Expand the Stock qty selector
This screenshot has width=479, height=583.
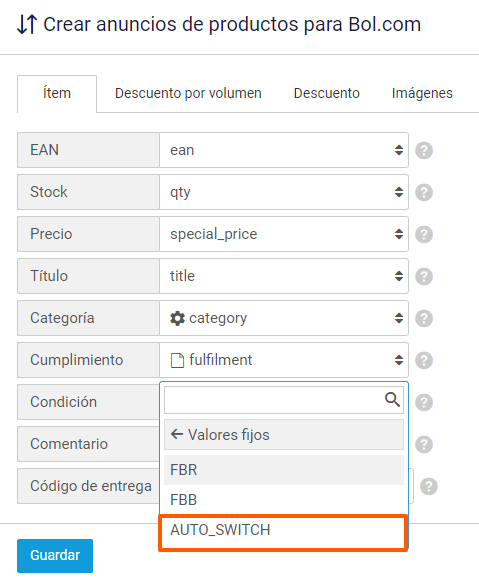[284, 192]
